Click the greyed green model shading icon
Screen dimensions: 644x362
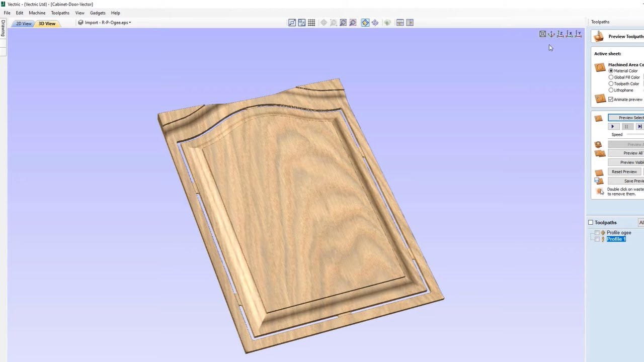point(387,23)
